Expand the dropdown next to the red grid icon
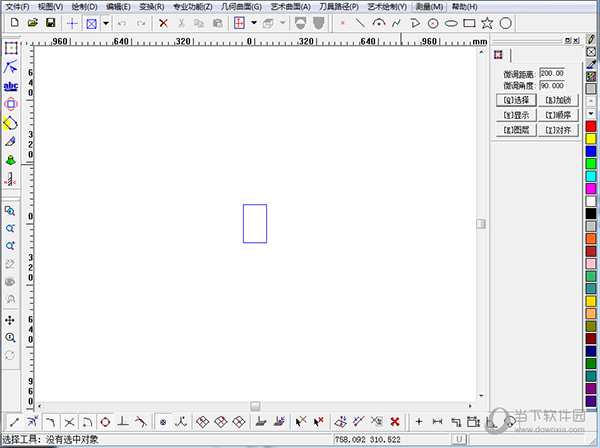This screenshot has width=600, height=448. click(254, 23)
